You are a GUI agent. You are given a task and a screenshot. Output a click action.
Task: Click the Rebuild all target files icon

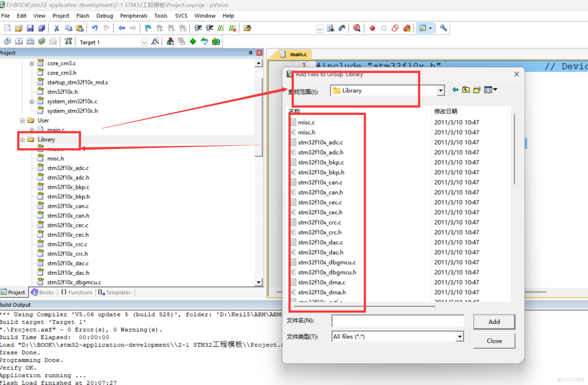(x=30, y=42)
